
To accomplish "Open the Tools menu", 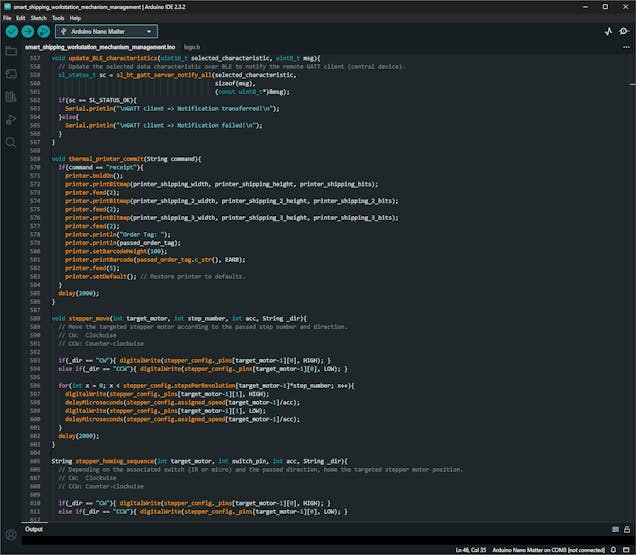I will point(57,18).
